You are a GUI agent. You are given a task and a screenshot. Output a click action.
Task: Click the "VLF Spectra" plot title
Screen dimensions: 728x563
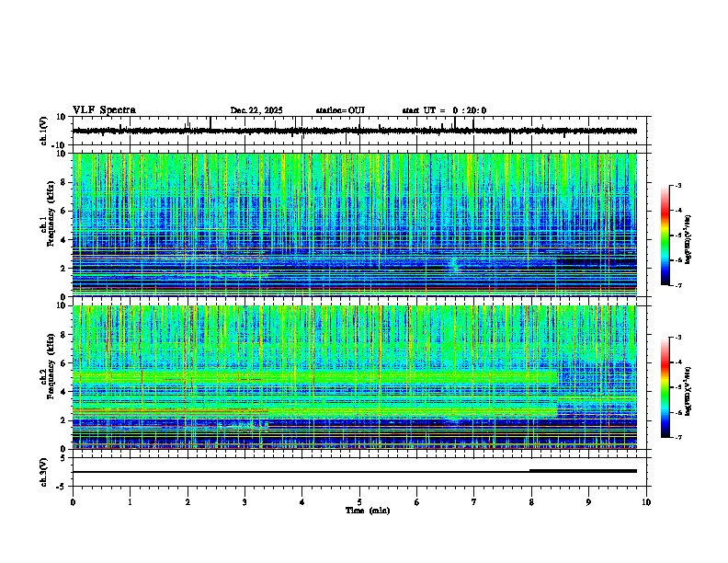coord(104,110)
